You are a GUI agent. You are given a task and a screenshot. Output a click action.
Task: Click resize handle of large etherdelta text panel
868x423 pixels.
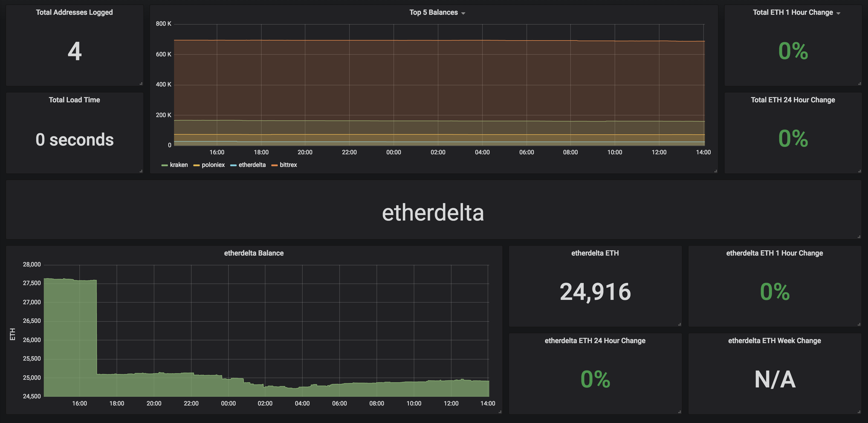pos(859,236)
